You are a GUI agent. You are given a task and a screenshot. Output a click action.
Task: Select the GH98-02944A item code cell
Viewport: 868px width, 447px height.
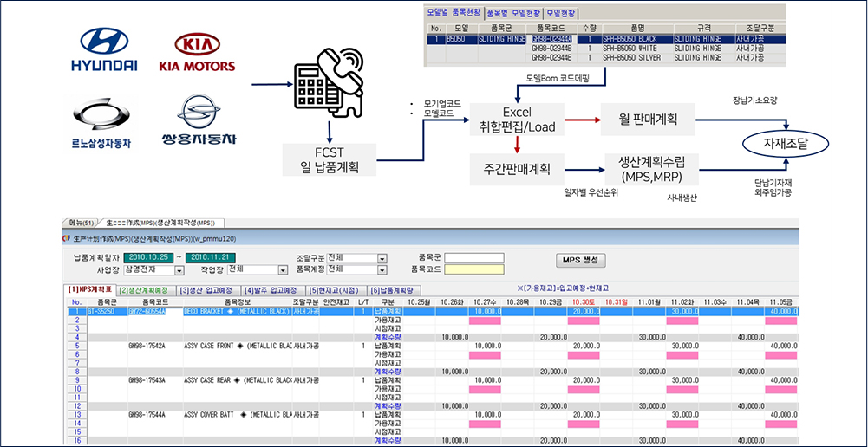[x=552, y=39]
